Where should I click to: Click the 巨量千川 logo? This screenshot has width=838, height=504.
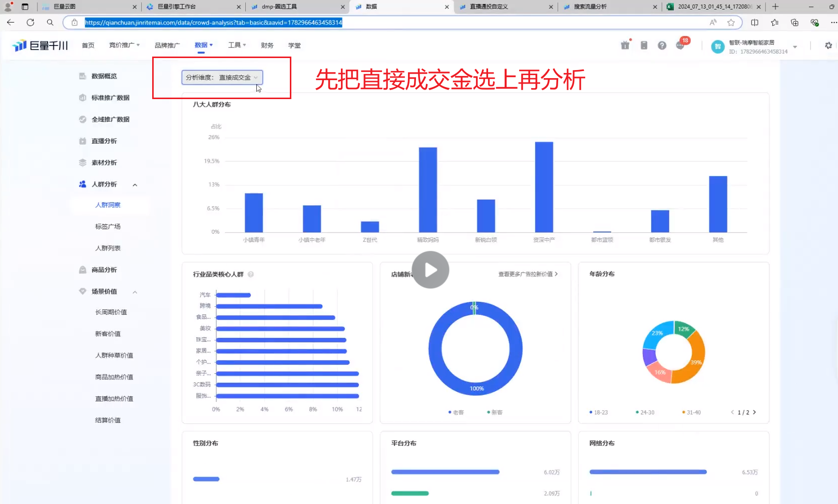[x=40, y=46]
